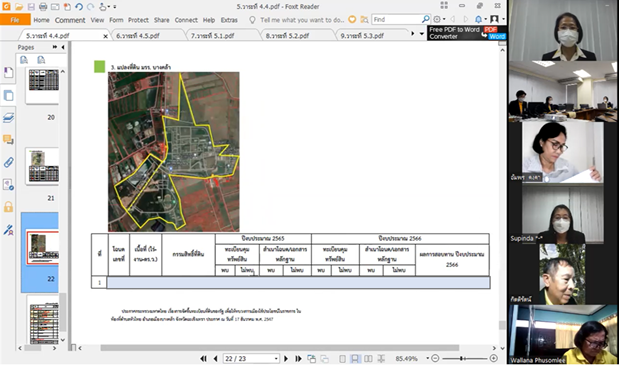Open the search settings gear dropdown
The height and width of the screenshot is (365, 619).
pyautogui.click(x=439, y=19)
